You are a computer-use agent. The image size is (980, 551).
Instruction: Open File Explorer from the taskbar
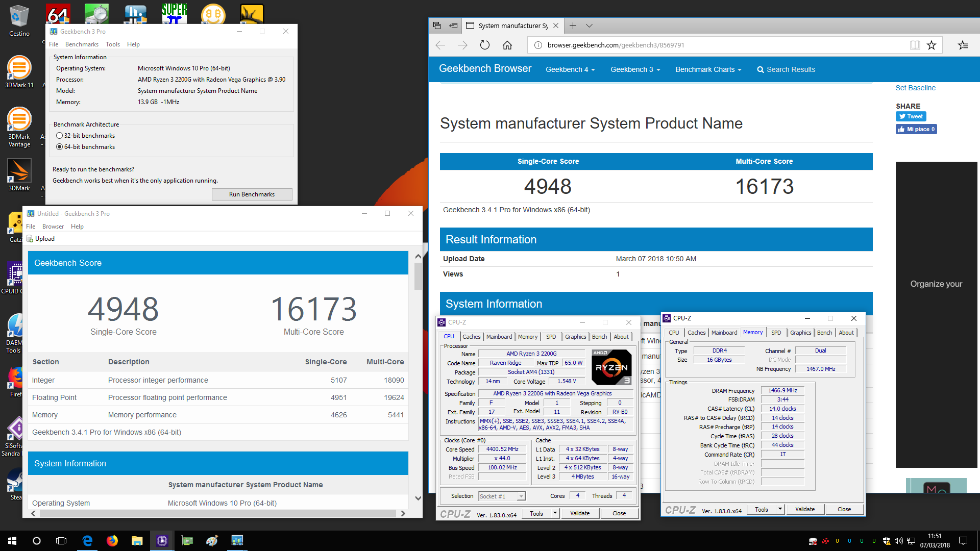137,541
